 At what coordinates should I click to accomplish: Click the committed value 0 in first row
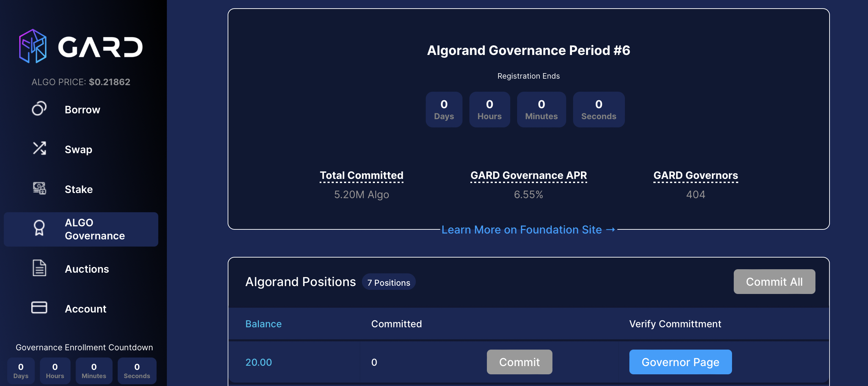pos(374,362)
